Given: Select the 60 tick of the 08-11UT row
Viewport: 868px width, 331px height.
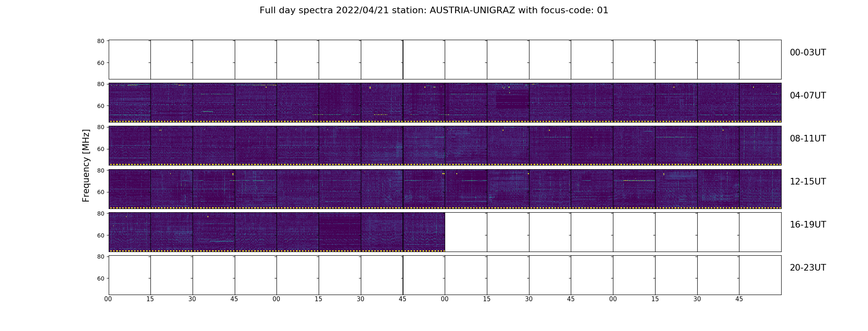Looking at the screenshot, I should (x=100, y=149).
